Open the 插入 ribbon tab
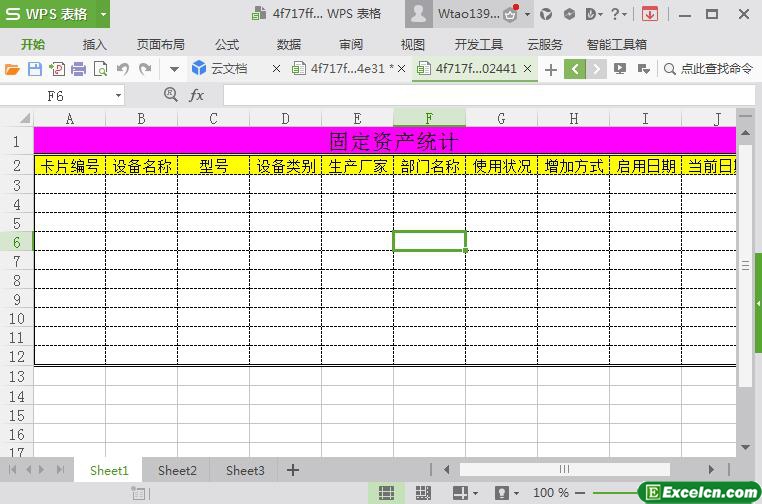 point(94,44)
